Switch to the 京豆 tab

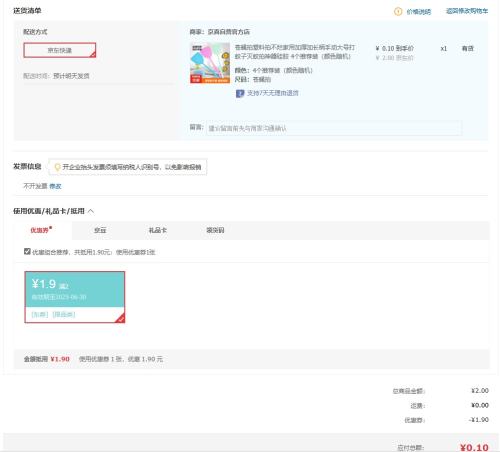pyautogui.click(x=100, y=230)
